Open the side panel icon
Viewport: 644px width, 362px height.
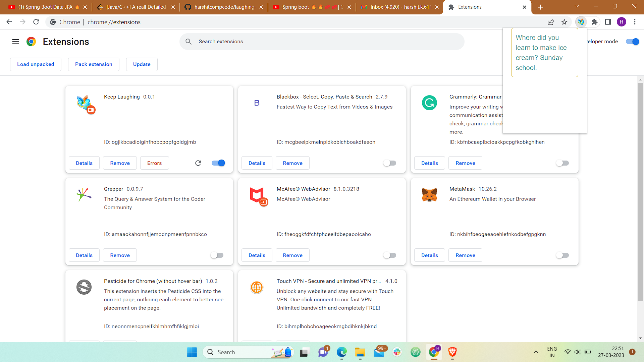pos(608,22)
